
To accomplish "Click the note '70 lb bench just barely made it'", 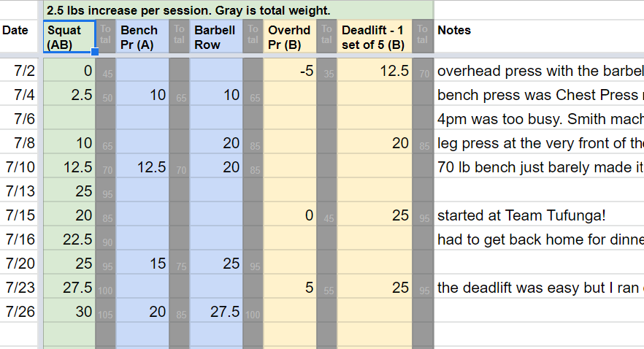I will (540, 167).
